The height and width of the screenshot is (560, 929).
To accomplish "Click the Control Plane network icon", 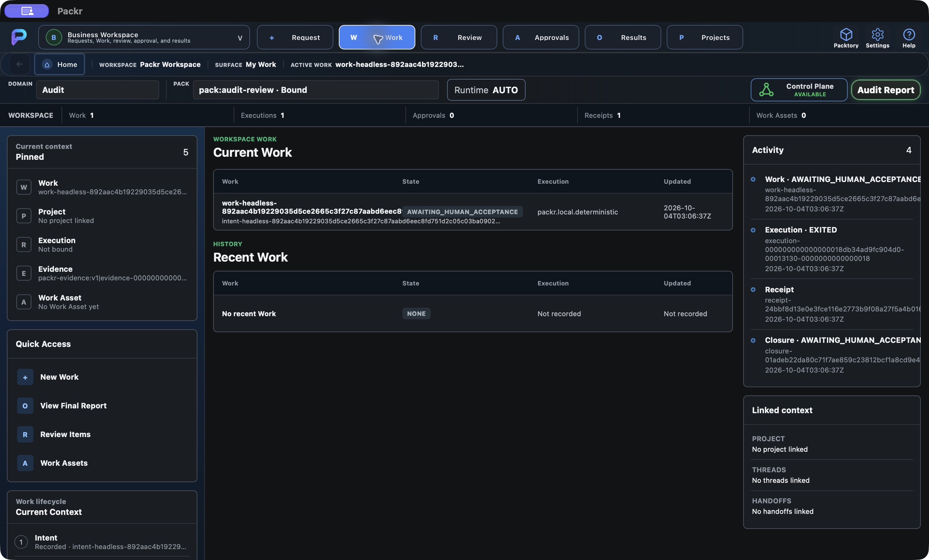I will 766,90.
